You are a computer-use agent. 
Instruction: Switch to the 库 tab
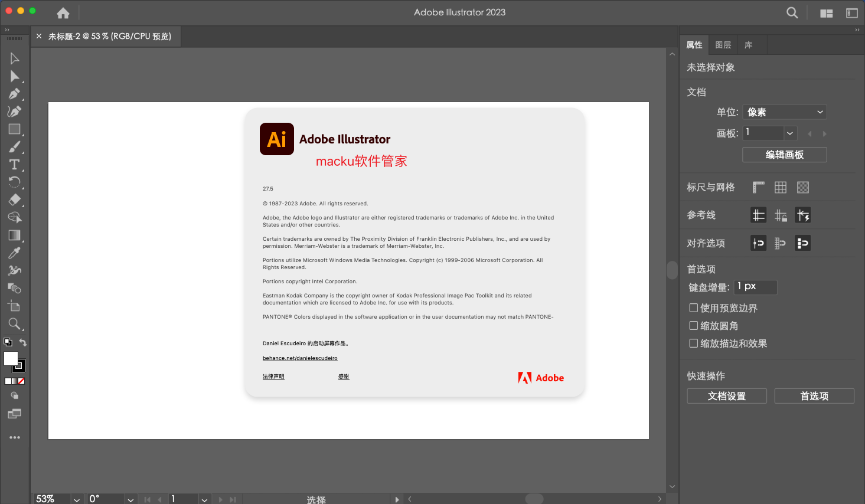(749, 45)
